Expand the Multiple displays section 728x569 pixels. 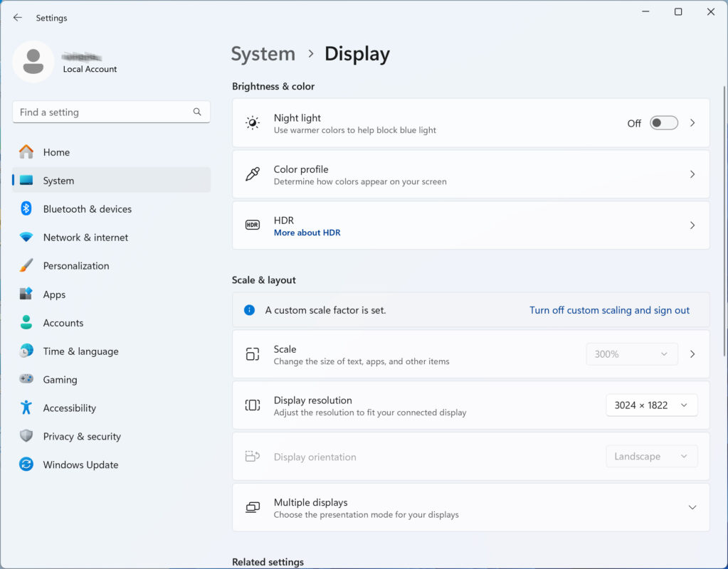coord(692,507)
